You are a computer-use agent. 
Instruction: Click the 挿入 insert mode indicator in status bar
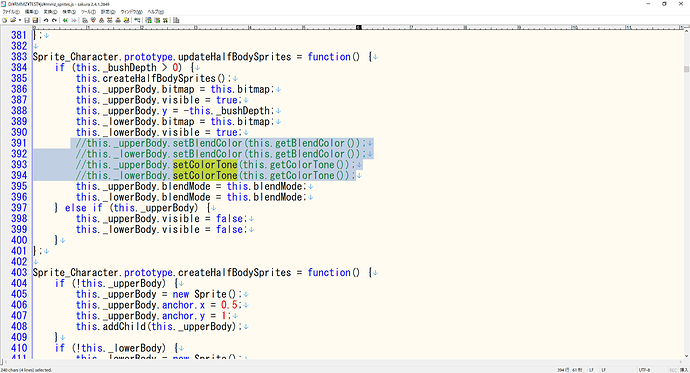tap(683, 370)
